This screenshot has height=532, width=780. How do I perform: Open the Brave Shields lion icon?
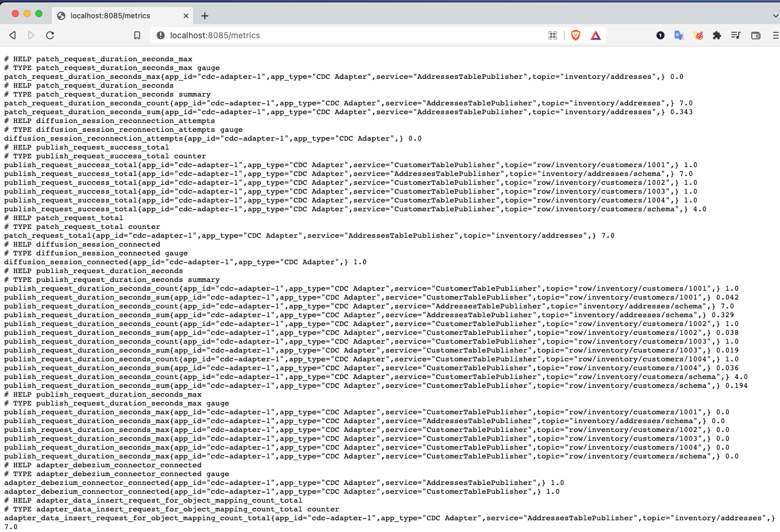(x=575, y=35)
